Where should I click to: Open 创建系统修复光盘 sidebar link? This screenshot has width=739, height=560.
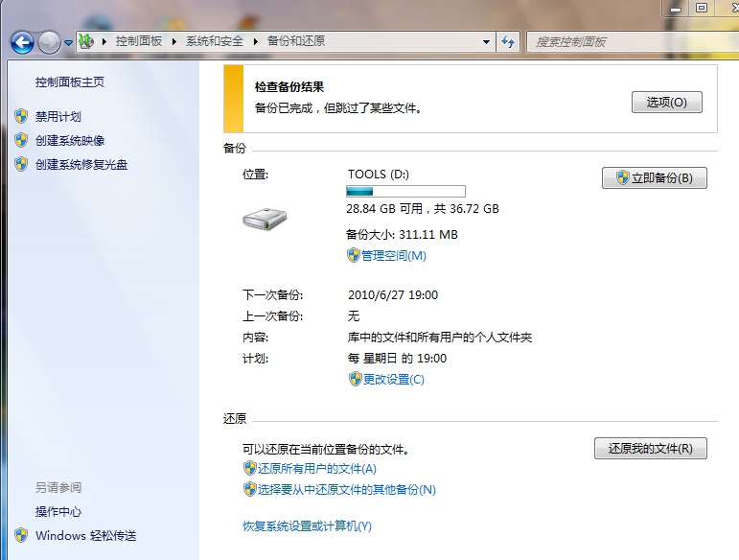tap(81, 165)
